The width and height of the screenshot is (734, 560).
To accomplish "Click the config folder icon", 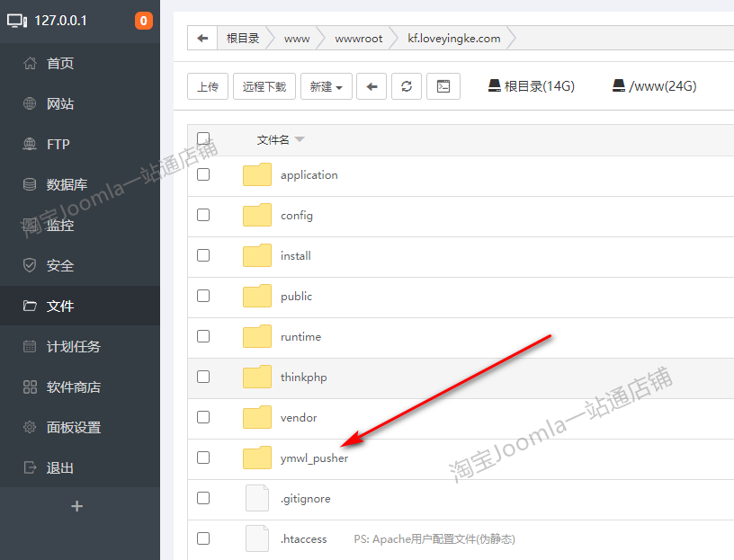I will (x=257, y=215).
